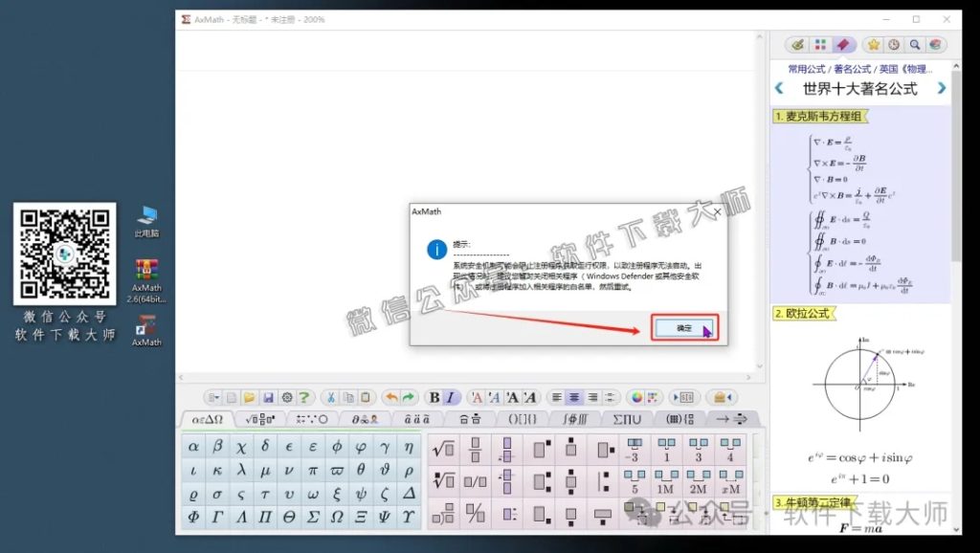Select the red bookmark formula library icon
Screen dimensions: 980x553
click(x=844, y=44)
